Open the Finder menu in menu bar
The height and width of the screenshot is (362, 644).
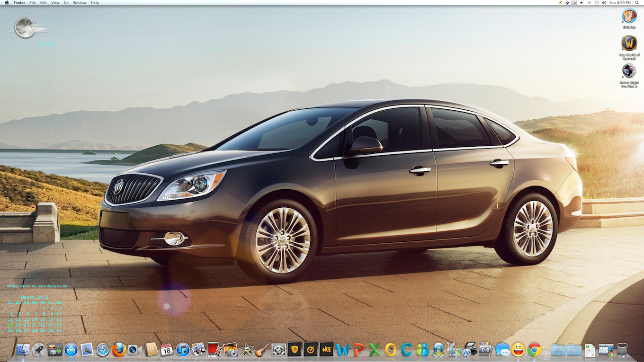click(19, 3)
